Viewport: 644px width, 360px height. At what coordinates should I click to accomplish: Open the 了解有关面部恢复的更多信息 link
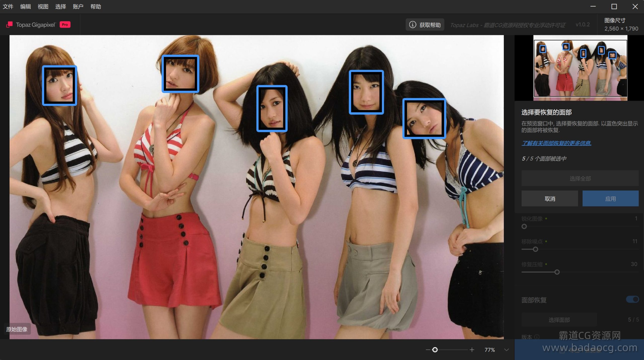(x=556, y=143)
